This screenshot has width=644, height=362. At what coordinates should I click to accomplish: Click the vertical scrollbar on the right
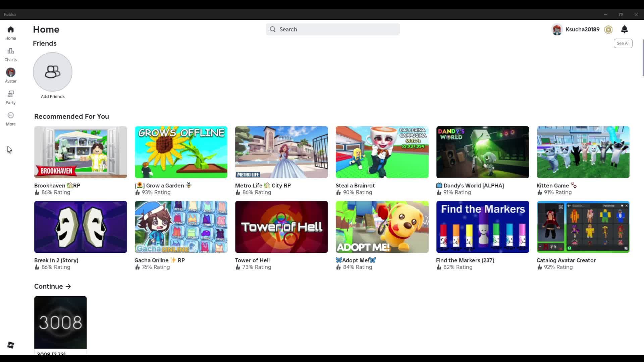(643, 58)
